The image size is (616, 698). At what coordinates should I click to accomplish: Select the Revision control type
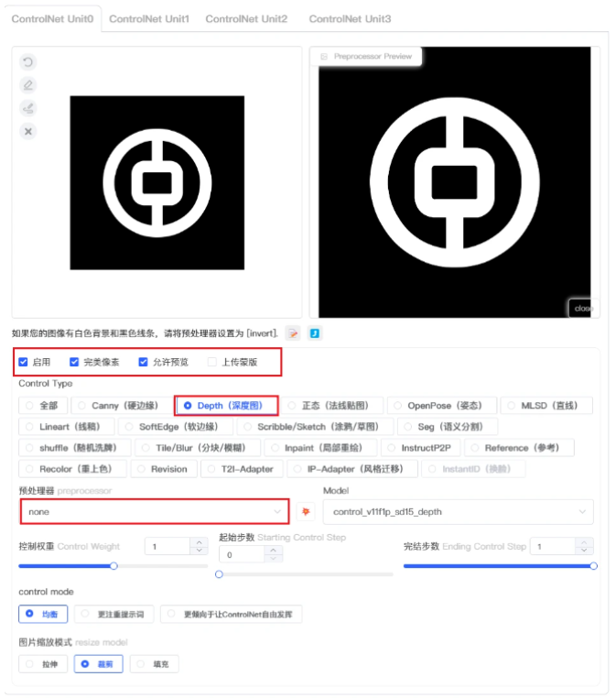(164, 469)
